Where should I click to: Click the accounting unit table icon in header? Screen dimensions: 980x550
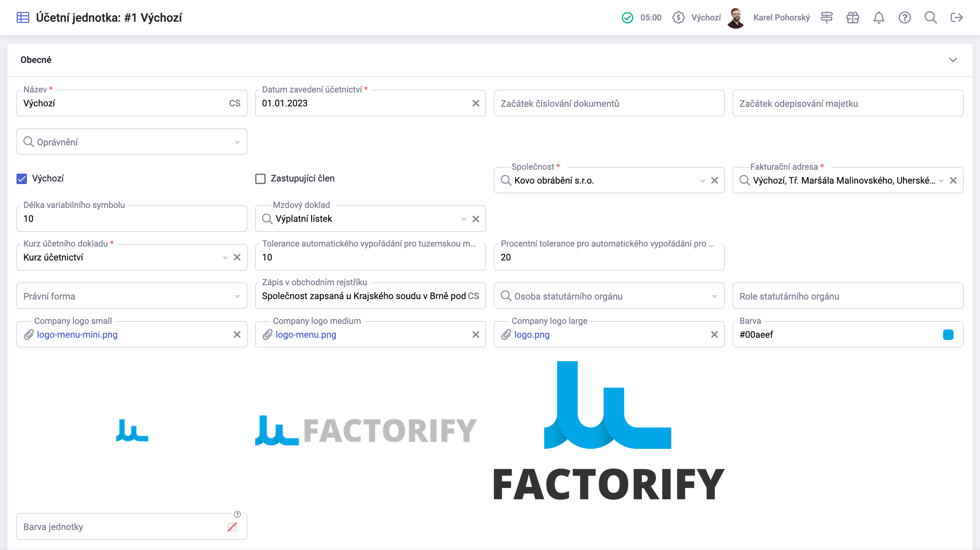[x=23, y=17]
